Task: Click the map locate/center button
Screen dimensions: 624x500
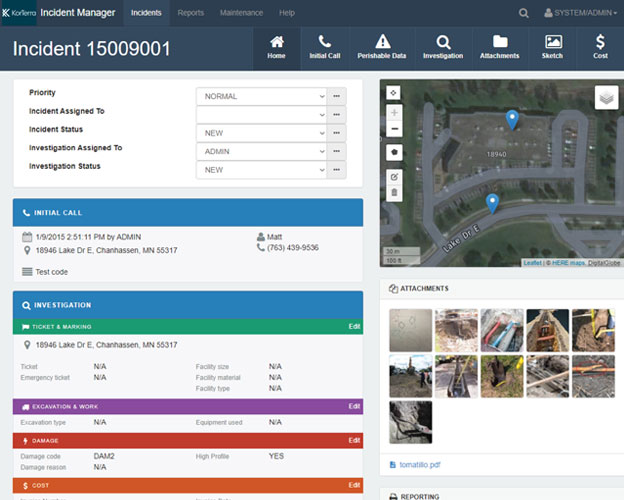Action: pyautogui.click(x=394, y=92)
